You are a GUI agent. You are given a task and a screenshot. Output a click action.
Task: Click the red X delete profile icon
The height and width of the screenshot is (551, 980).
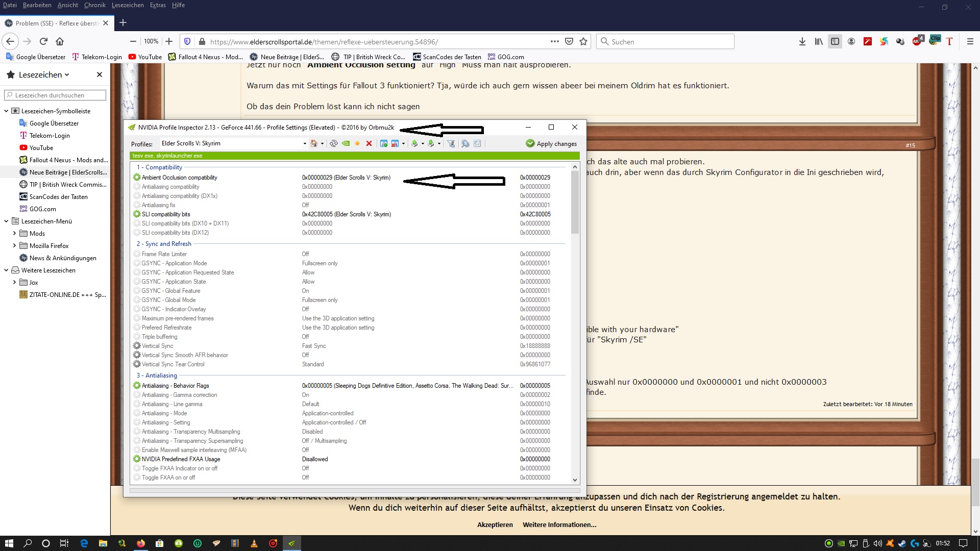coord(369,143)
